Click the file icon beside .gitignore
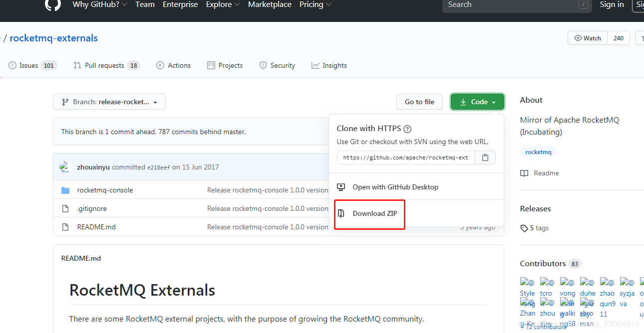The width and height of the screenshot is (644, 333). point(65,208)
